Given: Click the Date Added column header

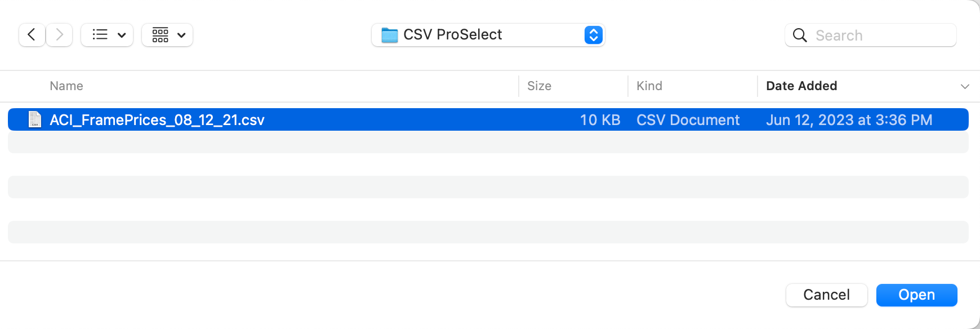Looking at the screenshot, I should [x=801, y=86].
